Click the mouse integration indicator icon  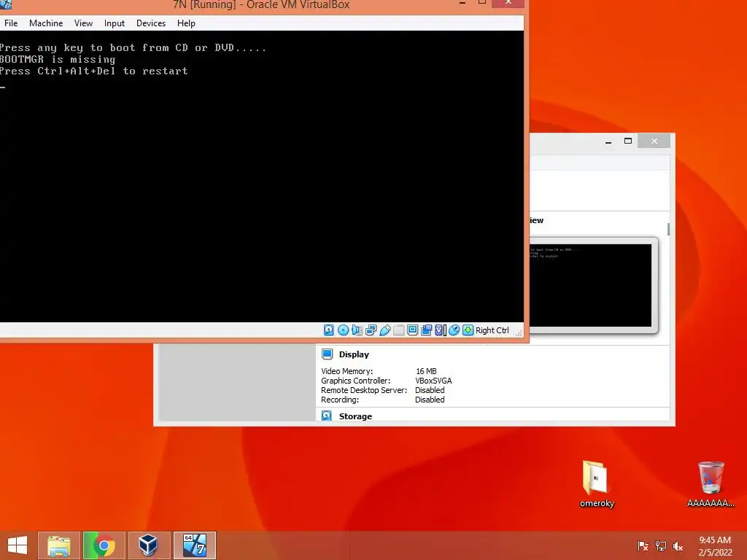pyautogui.click(x=454, y=330)
